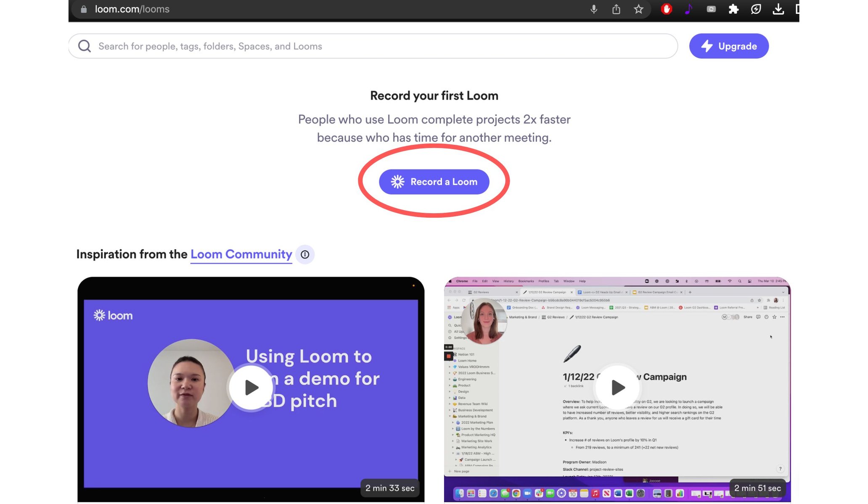868x504 pixels.
Task: Toggle the bookmark star for this page
Action: (x=638, y=9)
